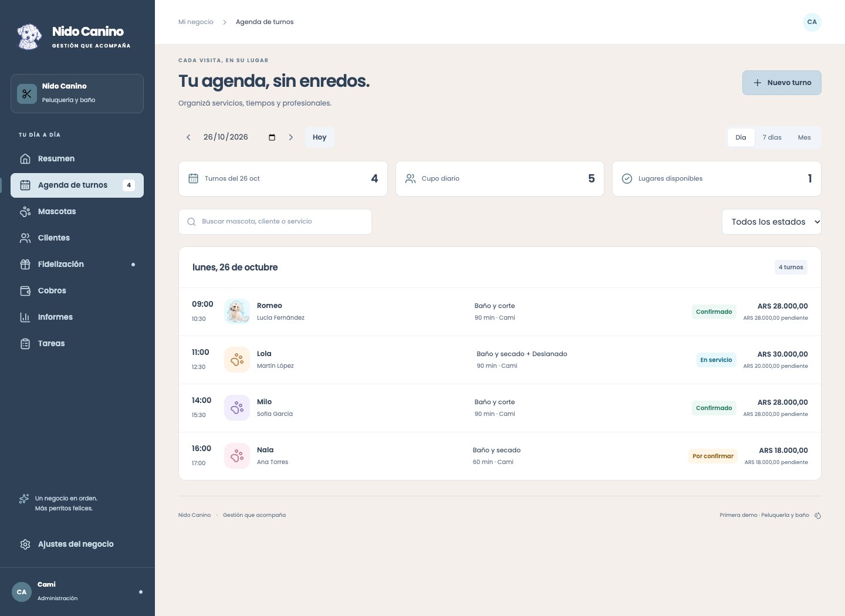Switch to the Mes view tab
This screenshot has width=845, height=616.
point(804,137)
